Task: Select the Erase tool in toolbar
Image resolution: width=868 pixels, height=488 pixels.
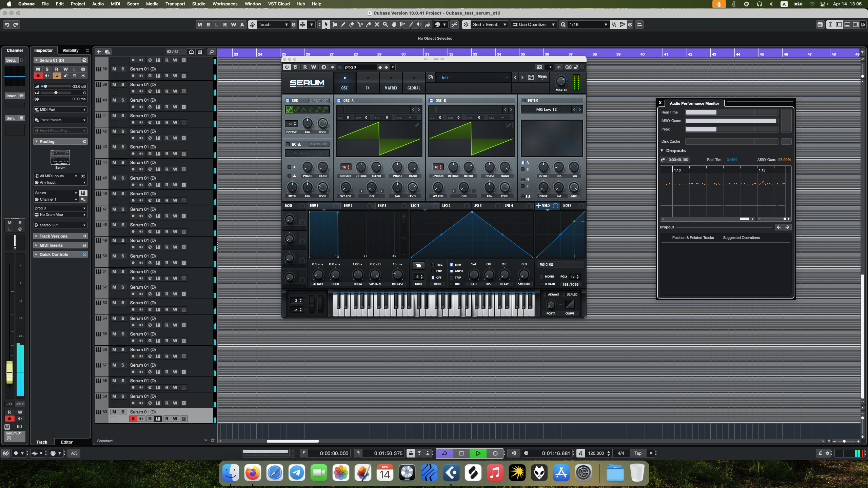Action: click(351, 24)
